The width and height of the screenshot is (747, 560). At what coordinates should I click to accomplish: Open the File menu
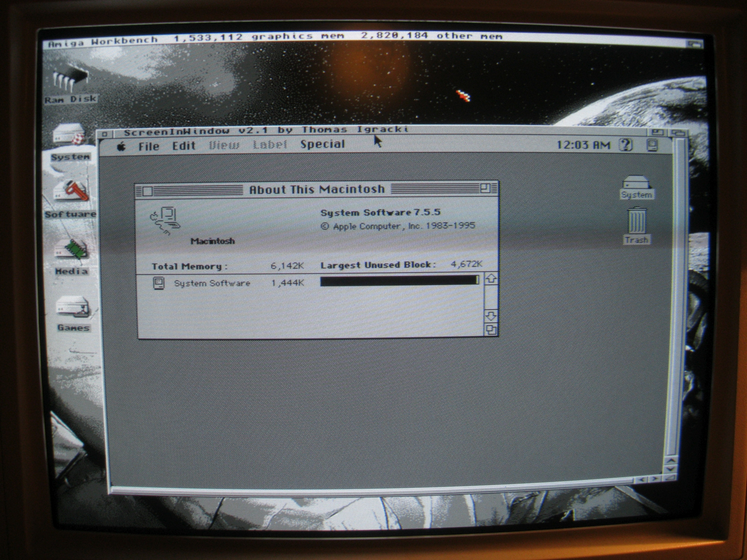point(149,146)
